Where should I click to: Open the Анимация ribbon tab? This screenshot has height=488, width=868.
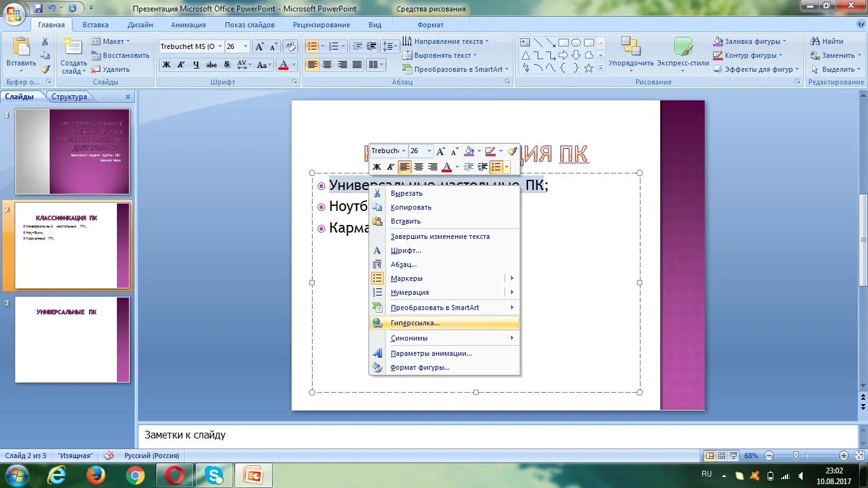[188, 25]
